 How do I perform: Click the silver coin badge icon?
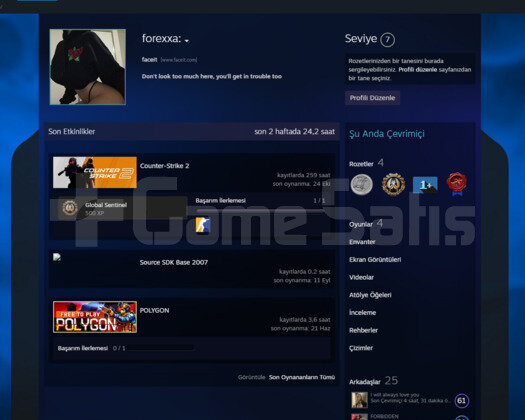362,184
